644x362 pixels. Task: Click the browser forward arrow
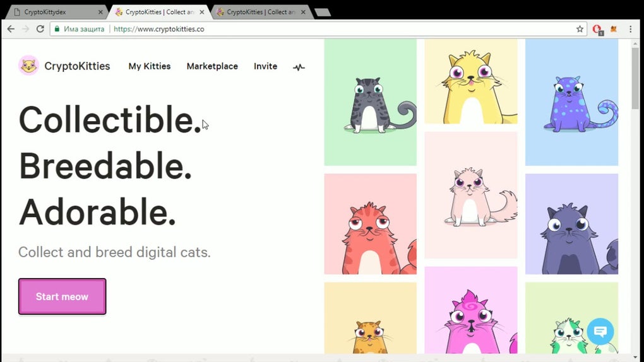tap(25, 29)
